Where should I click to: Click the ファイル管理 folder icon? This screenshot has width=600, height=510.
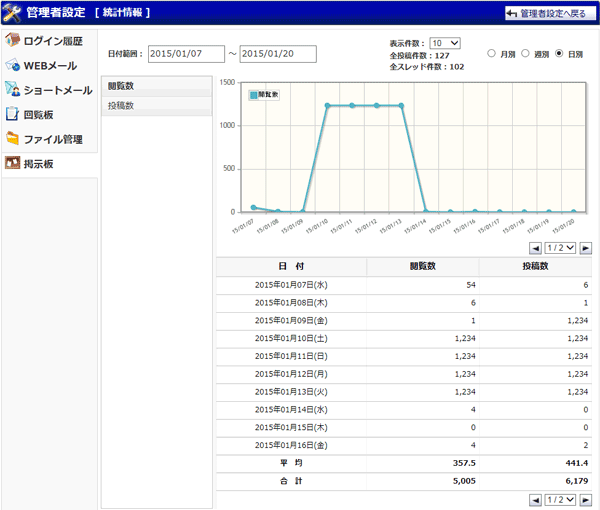point(13,139)
